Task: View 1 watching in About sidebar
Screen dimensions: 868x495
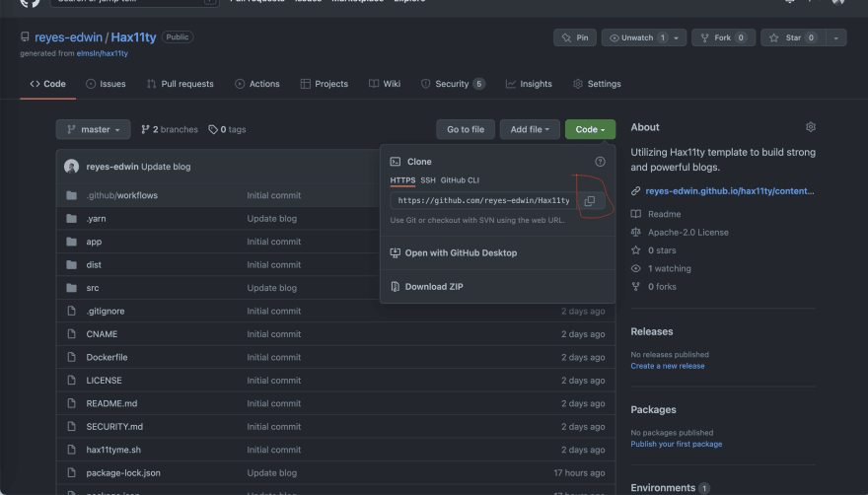Action: point(661,268)
